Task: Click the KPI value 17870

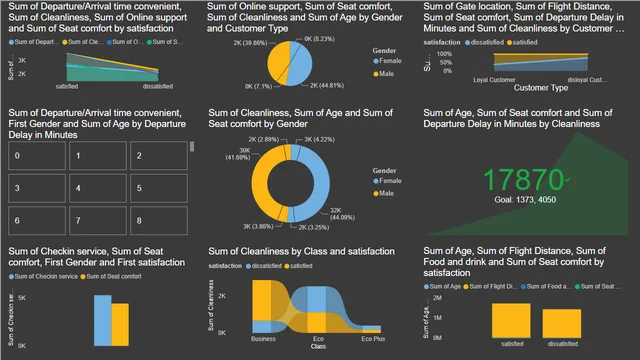Action: tap(523, 180)
